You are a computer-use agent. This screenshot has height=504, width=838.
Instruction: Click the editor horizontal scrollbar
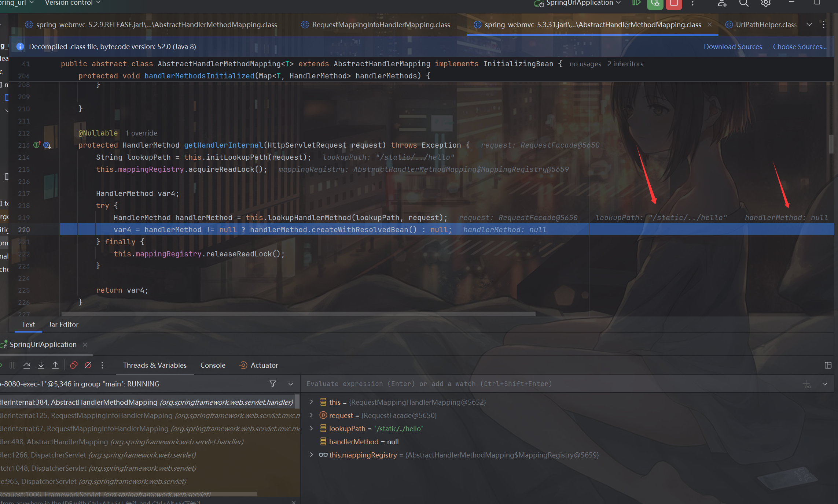[298, 314]
